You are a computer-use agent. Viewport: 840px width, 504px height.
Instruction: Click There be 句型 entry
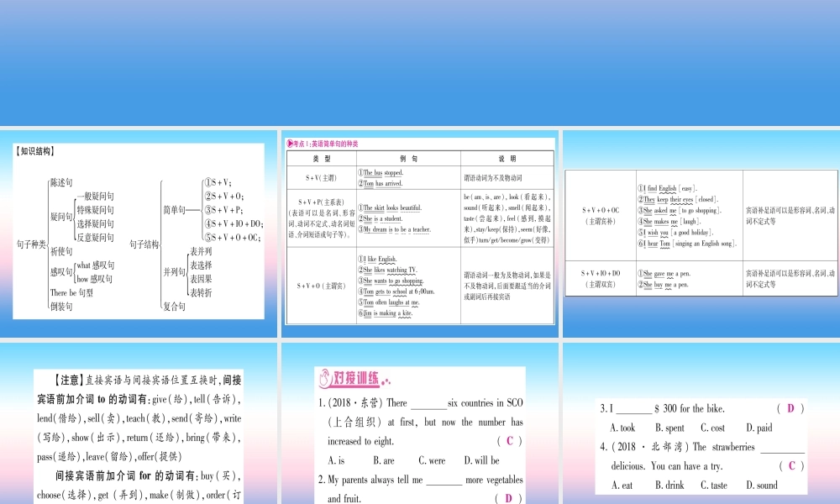(71, 293)
